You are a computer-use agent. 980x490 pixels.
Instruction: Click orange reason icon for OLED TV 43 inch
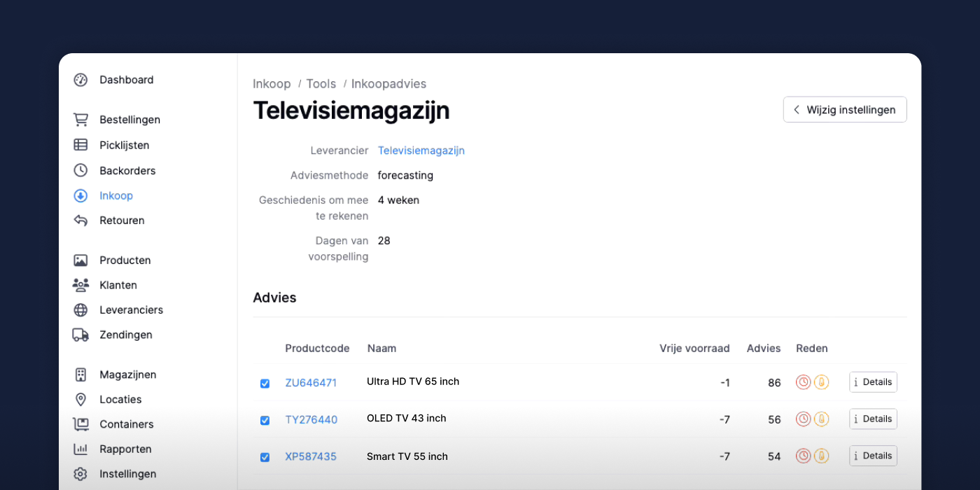(x=821, y=419)
